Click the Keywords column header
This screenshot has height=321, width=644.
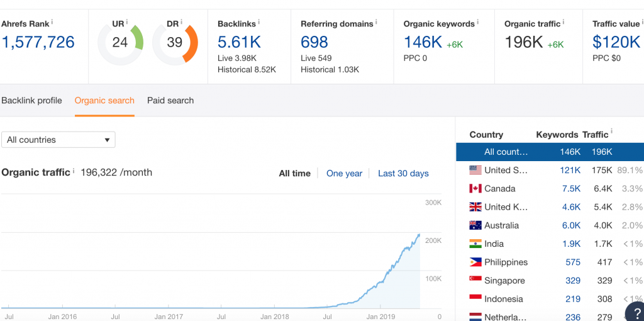point(557,135)
